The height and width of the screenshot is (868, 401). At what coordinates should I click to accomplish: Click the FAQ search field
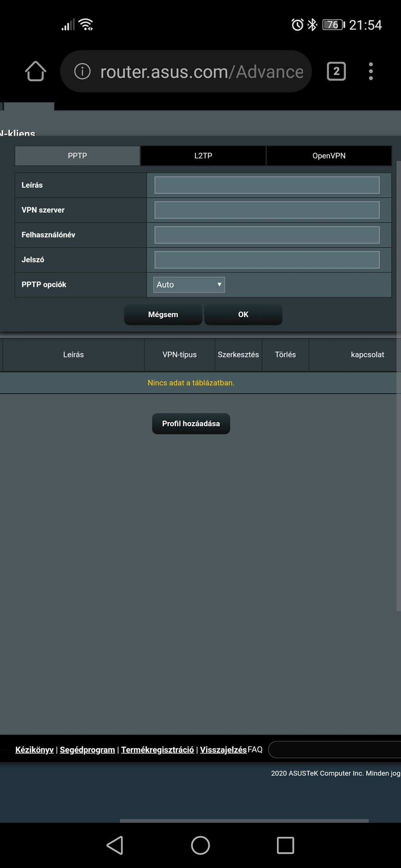[334, 750]
